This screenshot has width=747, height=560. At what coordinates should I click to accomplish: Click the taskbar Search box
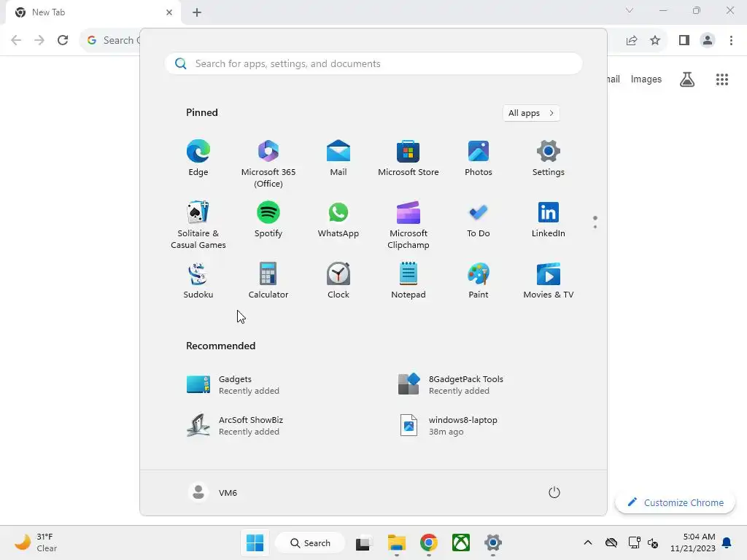click(310, 542)
